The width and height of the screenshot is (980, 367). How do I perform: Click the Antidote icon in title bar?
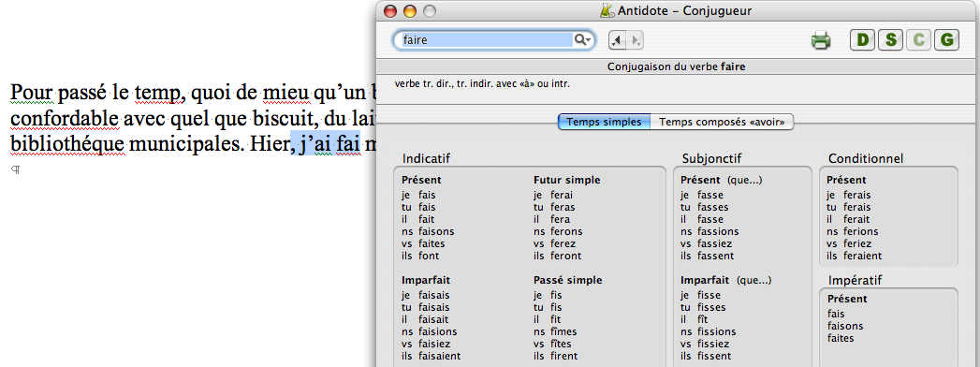[x=607, y=10]
